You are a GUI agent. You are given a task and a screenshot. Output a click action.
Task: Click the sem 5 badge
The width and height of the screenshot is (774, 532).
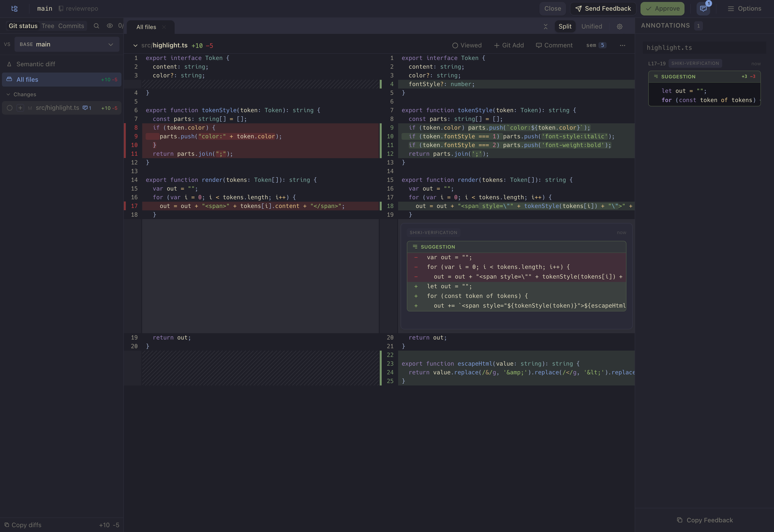tap(596, 45)
